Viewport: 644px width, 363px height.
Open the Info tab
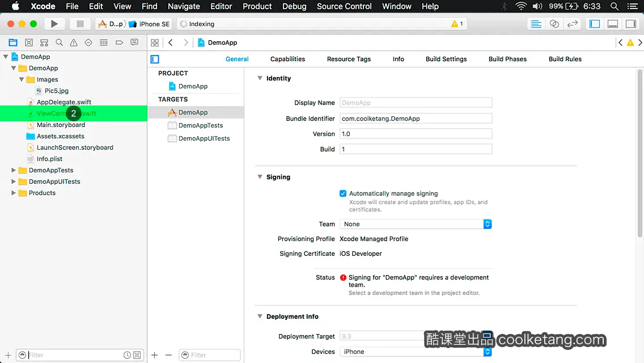399,59
